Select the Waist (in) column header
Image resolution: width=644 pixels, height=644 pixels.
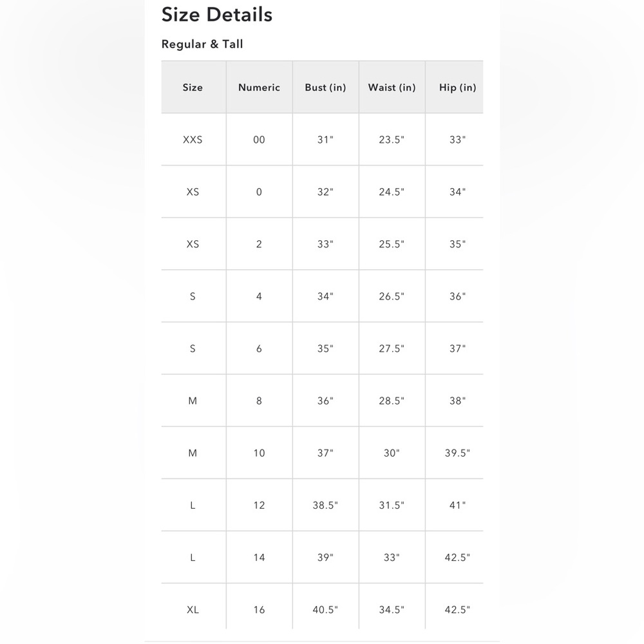pos(392,88)
